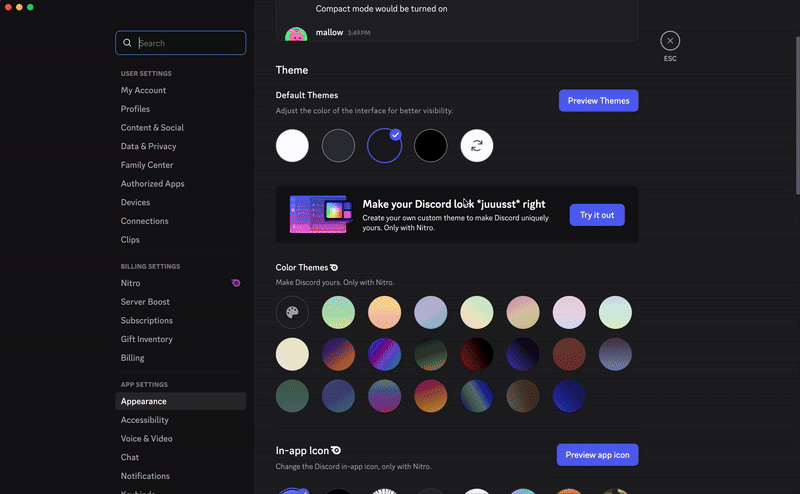Viewport: 800px width, 494px height.
Task: Pick the first gradient swatch after the palette
Action: coord(338,313)
